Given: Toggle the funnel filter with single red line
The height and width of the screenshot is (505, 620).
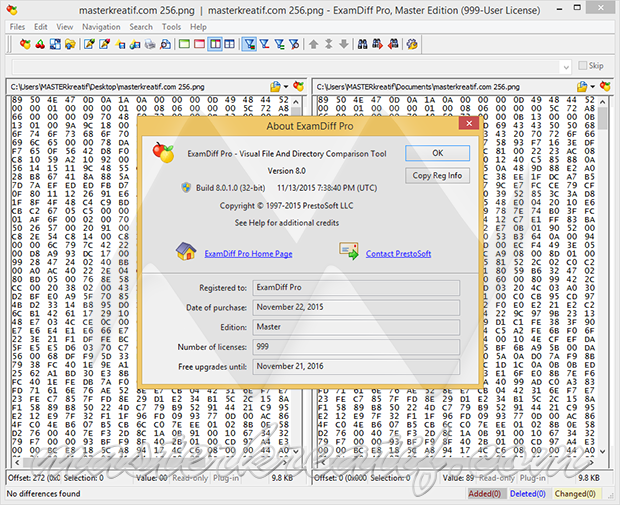Looking at the screenshot, I should pyautogui.click(x=264, y=44).
